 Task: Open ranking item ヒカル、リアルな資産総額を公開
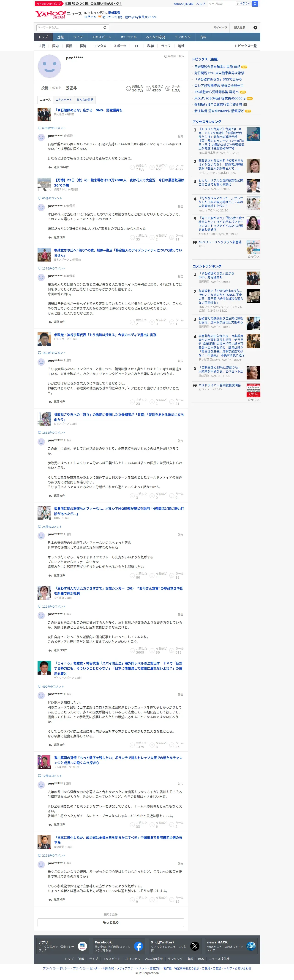coord(220,183)
